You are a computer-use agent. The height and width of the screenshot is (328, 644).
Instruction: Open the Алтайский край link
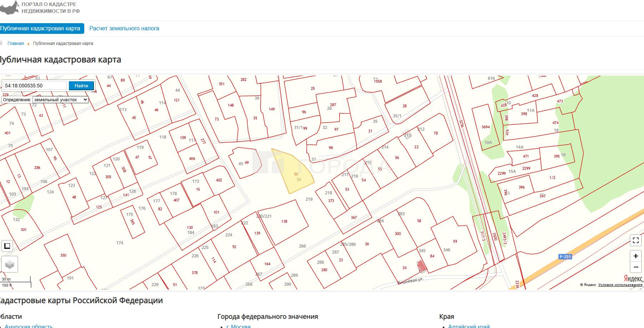pos(469,326)
